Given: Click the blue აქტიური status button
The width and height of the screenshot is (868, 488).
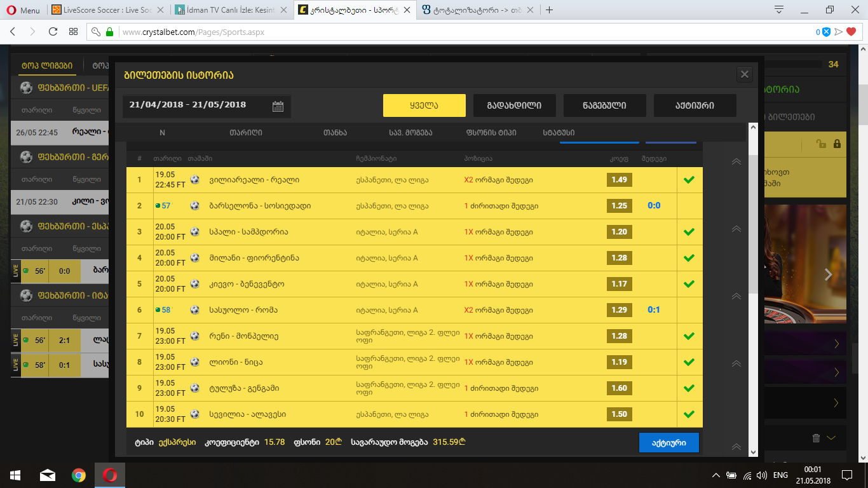Looking at the screenshot, I should point(668,443).
